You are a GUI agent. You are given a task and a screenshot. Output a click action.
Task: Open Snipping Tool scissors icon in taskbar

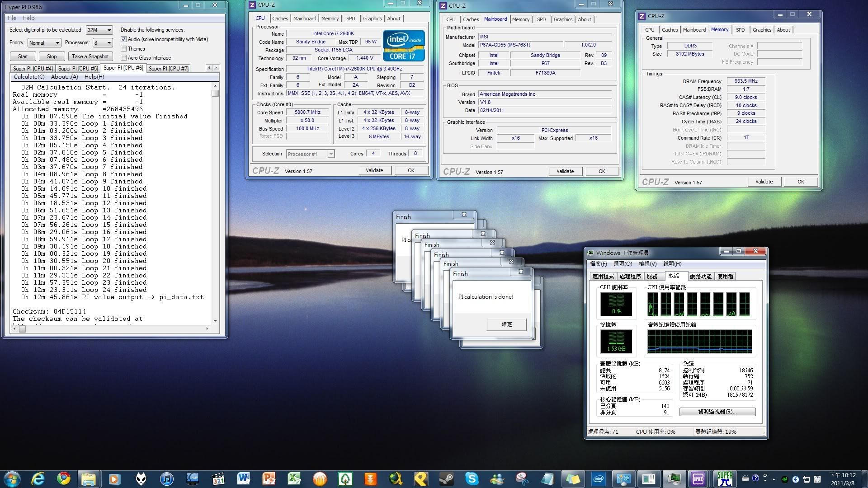(522, 479)
